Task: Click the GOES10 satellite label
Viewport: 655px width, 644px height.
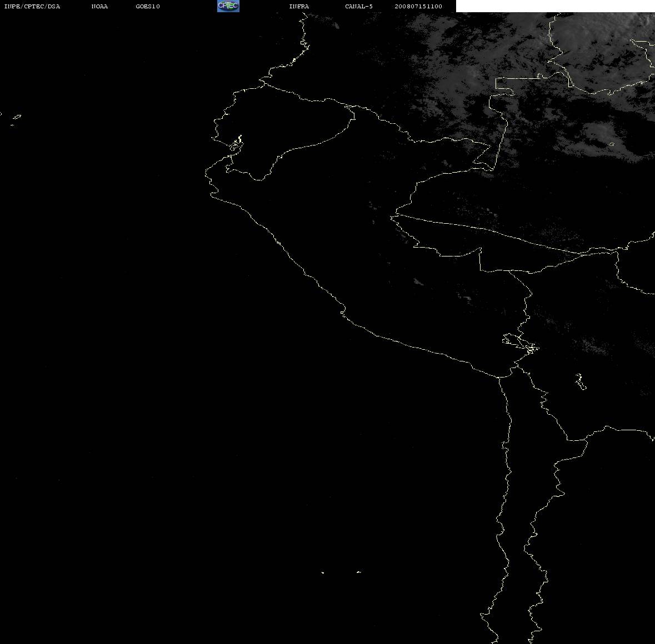Action: 148,6
